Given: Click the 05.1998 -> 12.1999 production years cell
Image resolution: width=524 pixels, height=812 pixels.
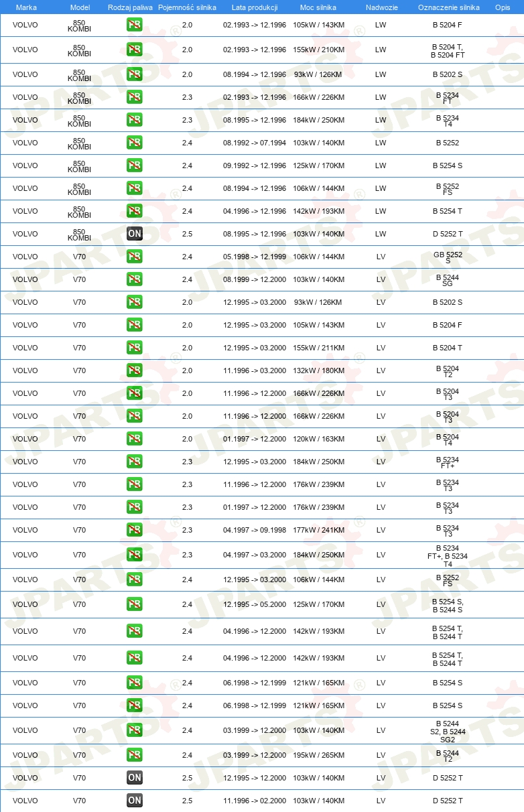Looking at the screenshot, I should pyautogui.click(x=255, y=257).
